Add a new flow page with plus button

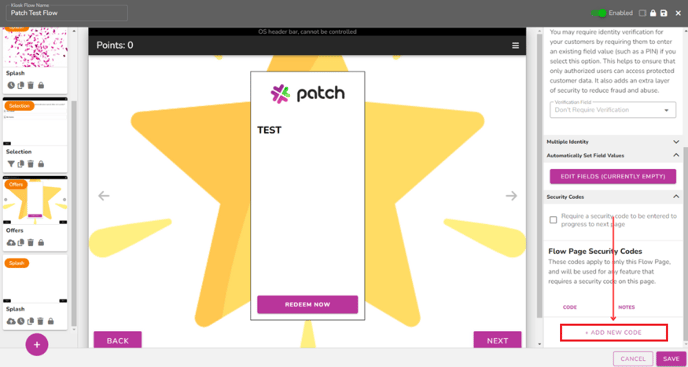[37, 345]
